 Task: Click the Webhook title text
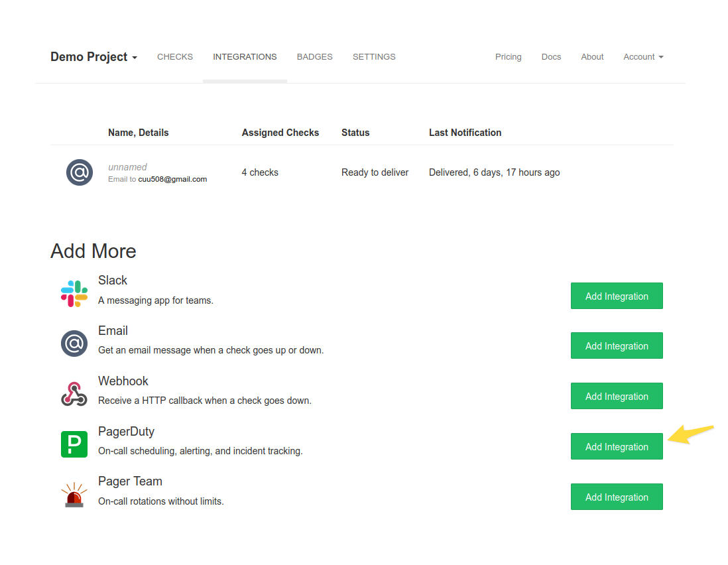click(x=123, y=381)
